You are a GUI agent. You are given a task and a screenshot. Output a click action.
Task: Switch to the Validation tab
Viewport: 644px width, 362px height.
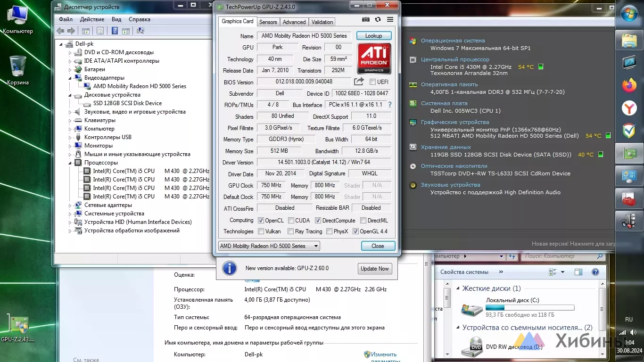pyautogui.click(x=322, y=22)
